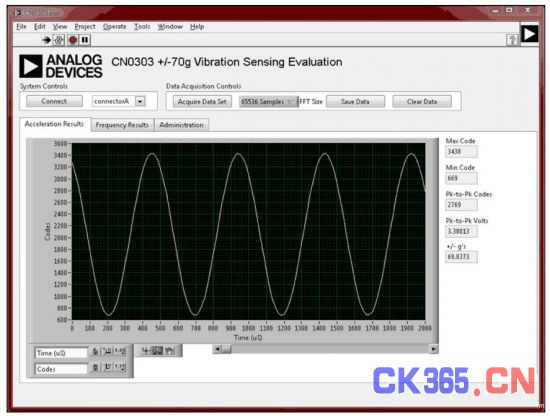This screenshot has width=550, height=416.
Task: Switch to the Acceleration Results tab
Action: 55,124
